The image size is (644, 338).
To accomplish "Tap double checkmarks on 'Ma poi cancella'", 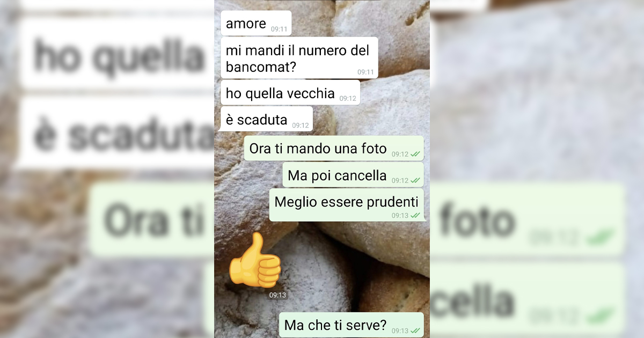I will pos(415,180).
